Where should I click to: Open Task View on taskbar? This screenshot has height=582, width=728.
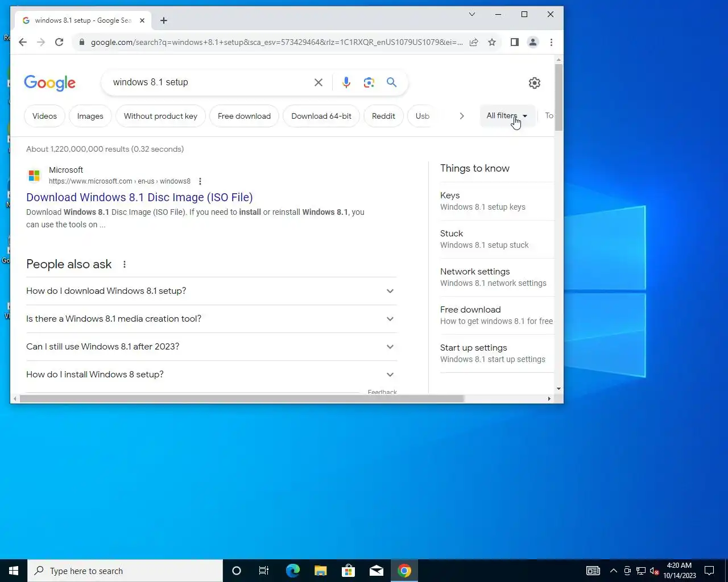click(264, 571)
